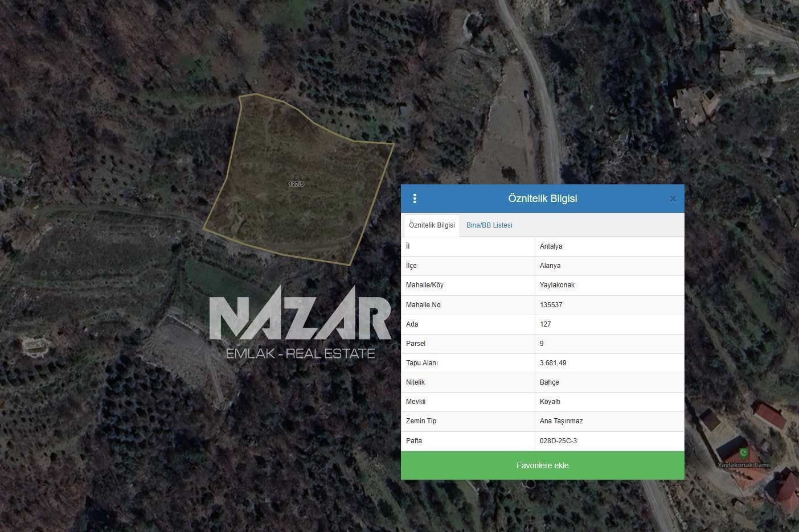
Task: Click the Mahalle No value 135537
Action: point(551,305)
